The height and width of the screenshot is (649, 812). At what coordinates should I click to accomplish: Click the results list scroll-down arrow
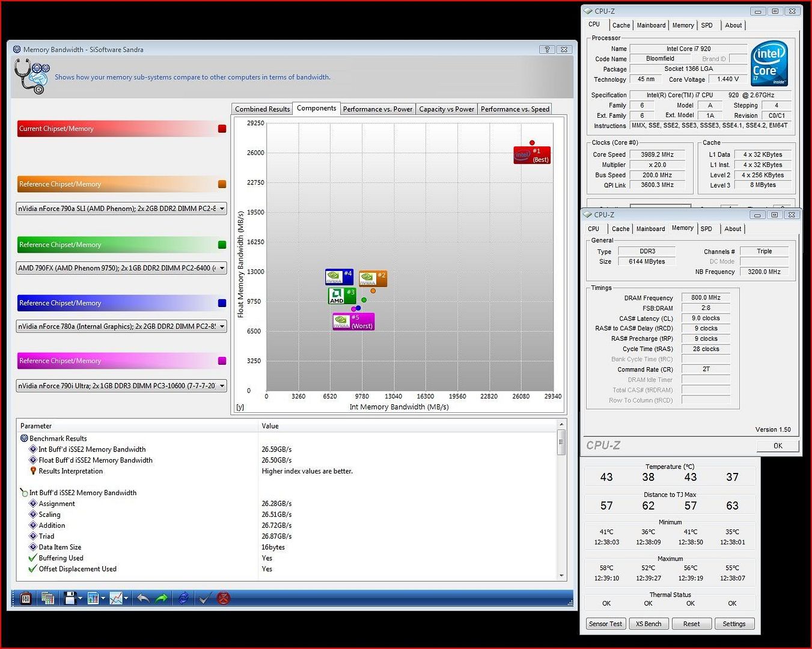[x=561, y=576]
